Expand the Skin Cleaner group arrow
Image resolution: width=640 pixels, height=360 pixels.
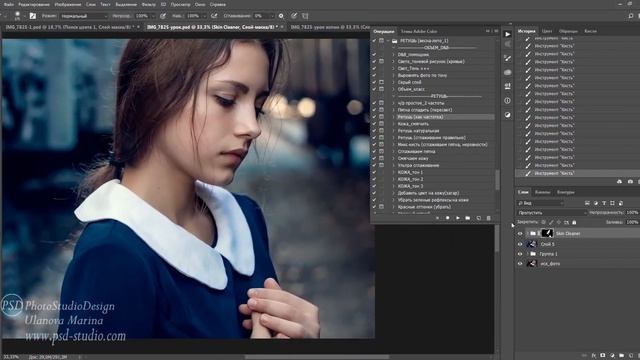click(x=527, y=233)
